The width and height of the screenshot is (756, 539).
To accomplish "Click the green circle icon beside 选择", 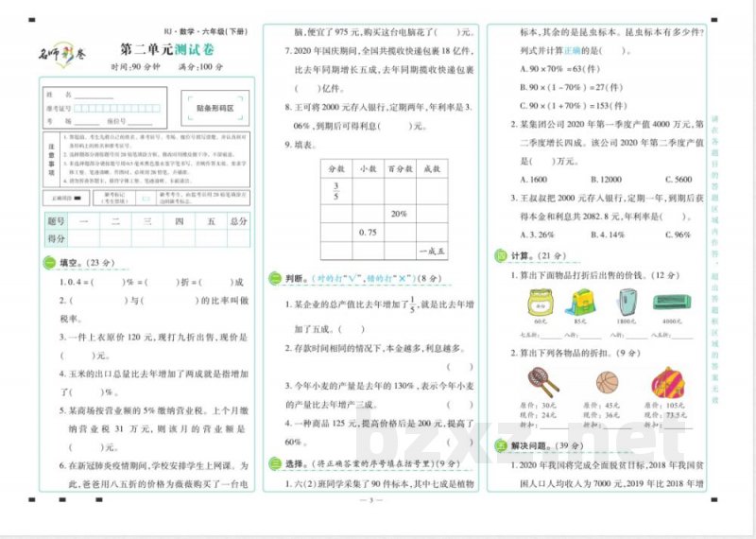I will (x=275, y=463).
